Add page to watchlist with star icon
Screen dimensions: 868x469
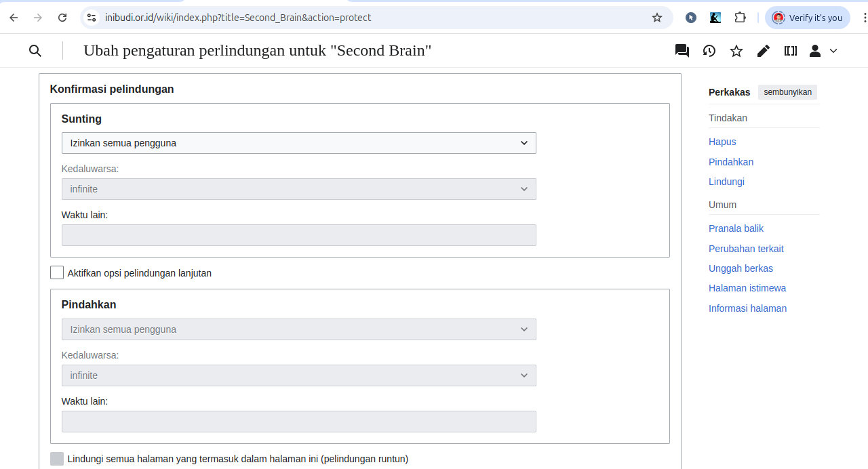[736, 51]
